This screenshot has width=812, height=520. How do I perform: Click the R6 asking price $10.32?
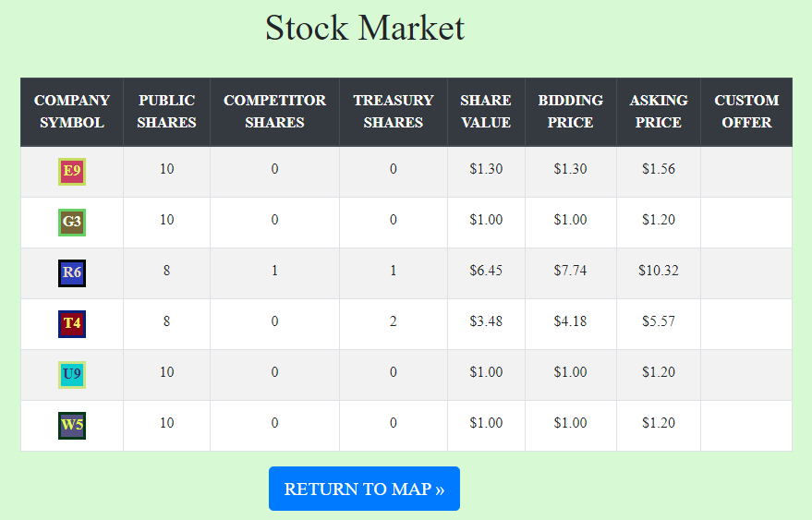(659, 271)
